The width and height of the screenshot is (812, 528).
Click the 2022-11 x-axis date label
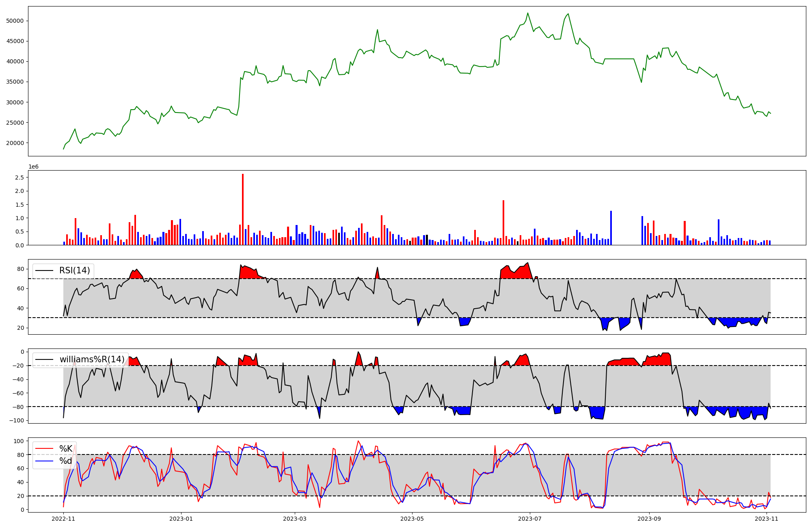[x=64, y=519]
